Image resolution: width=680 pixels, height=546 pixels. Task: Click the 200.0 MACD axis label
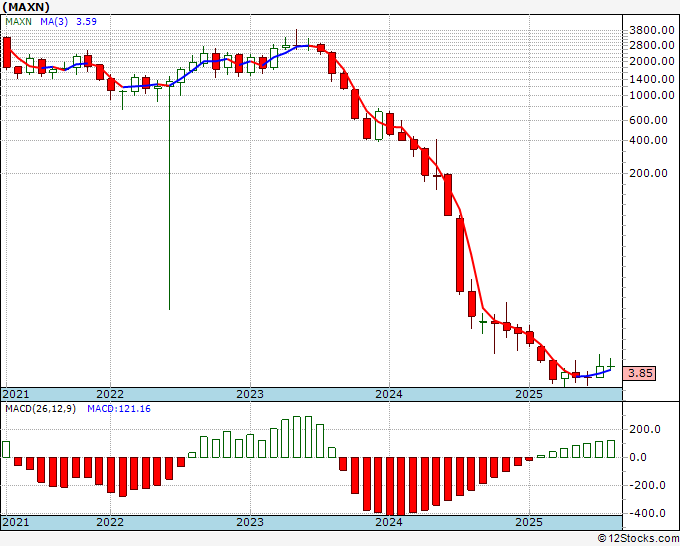[x=645, y=429]
